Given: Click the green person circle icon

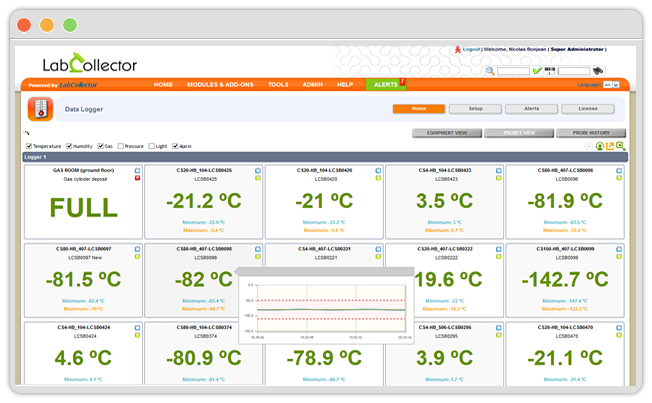Looking at the screenshot, I should [600, 146].
